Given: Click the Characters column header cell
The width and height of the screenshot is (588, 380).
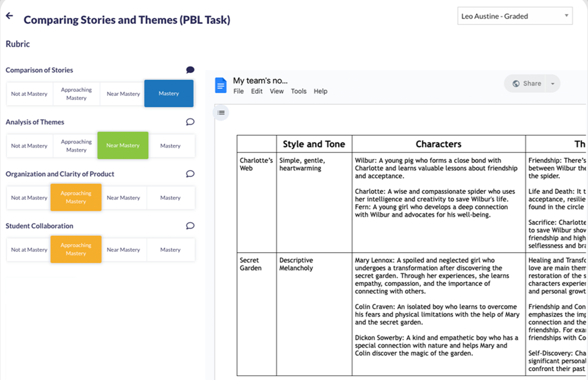Looking at the screenshot, I should (438, 144).
